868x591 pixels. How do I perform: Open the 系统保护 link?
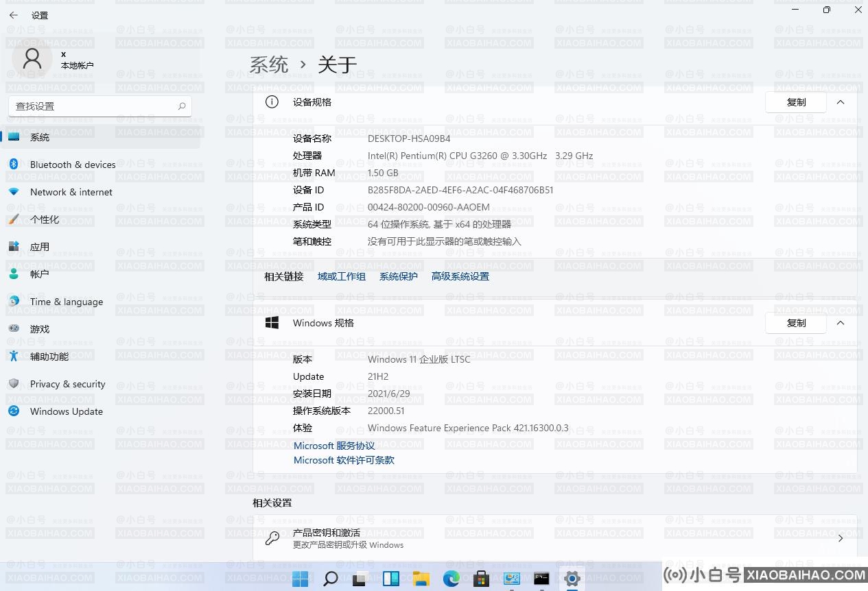point(399,276)
